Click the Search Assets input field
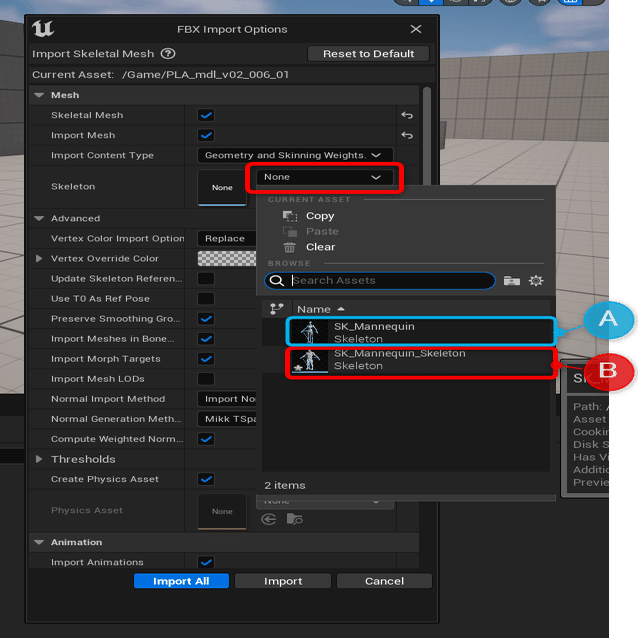The width and height of the screenshot is (638, 638). [x=380, y=280]
